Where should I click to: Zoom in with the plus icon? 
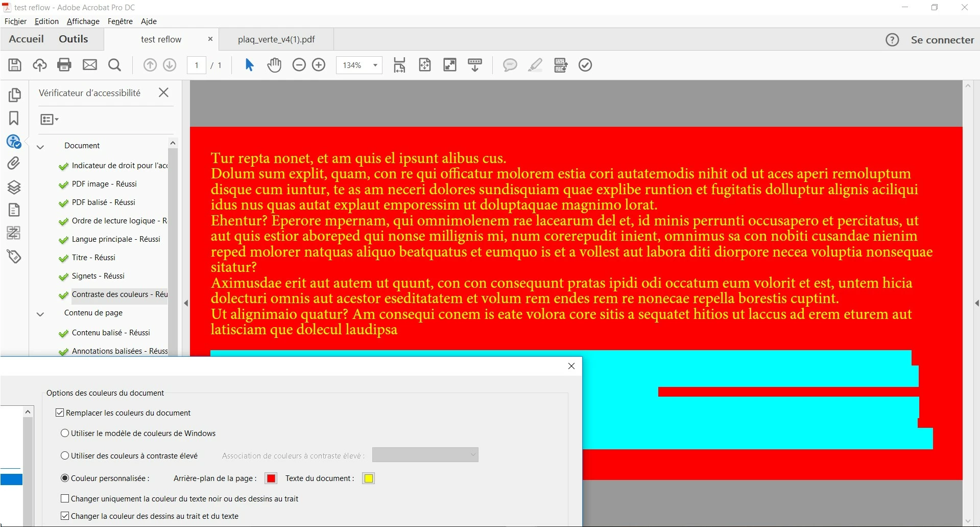tap(319, 65)
